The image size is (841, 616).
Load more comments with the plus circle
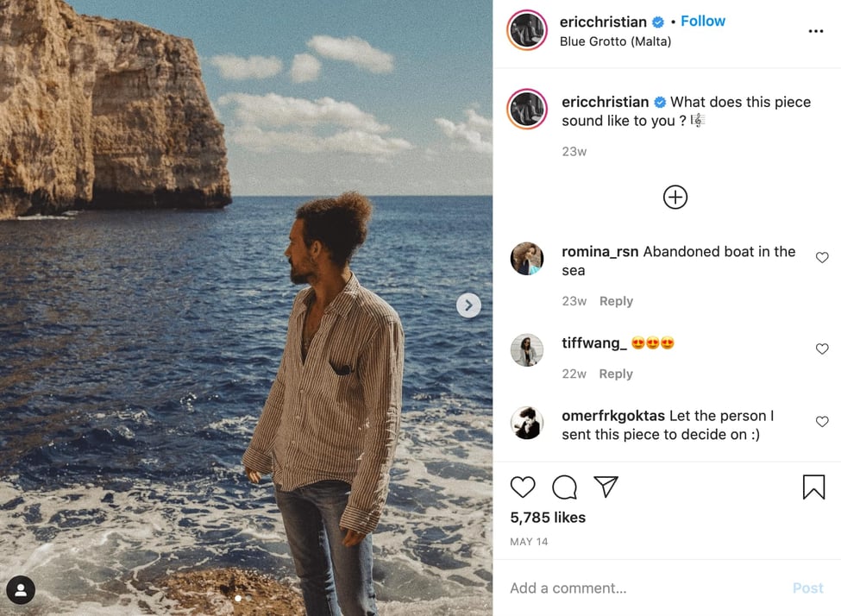pyautogui.click(x=675, y=198)
